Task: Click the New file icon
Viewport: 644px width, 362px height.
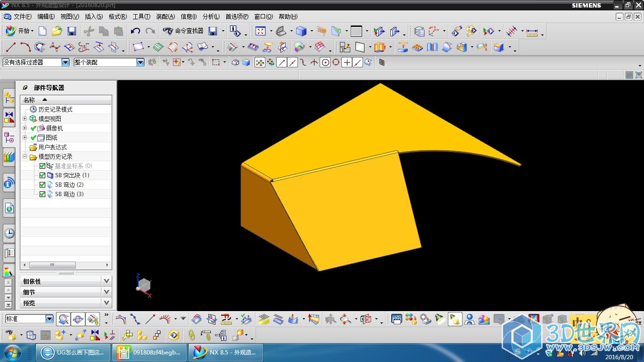Action: pyautogui.click(x=42, y=31)
